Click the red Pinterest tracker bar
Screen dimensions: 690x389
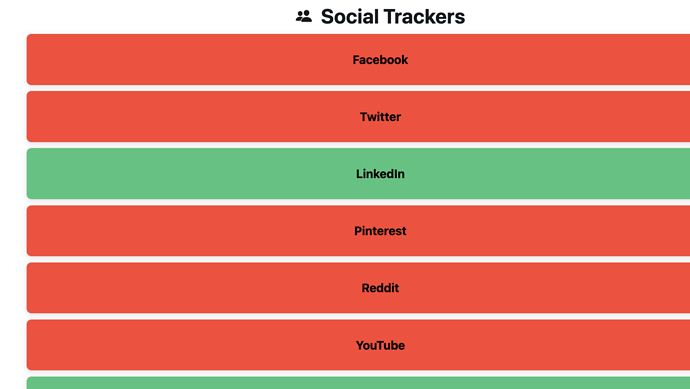click(x=358, y=231)
